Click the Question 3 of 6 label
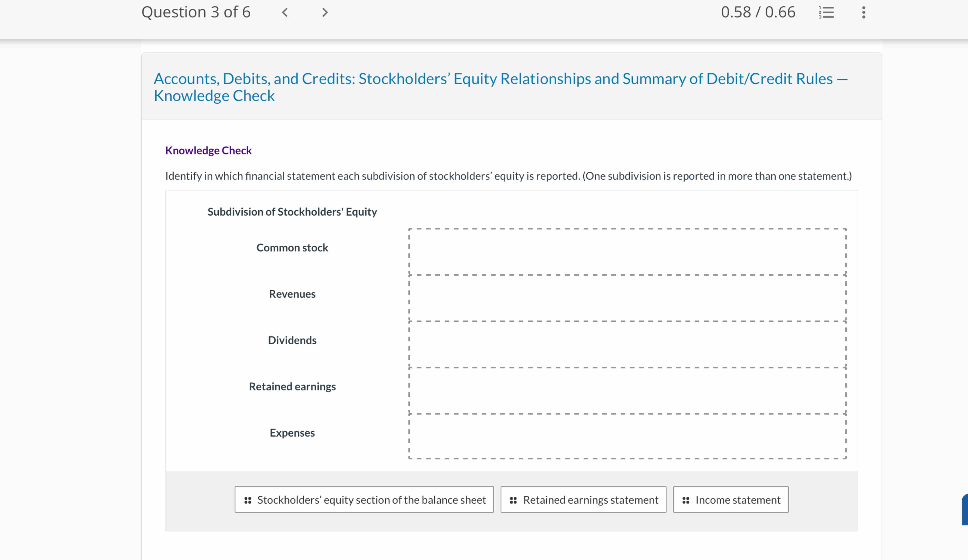The image size is (968, 560). (196, 12)
